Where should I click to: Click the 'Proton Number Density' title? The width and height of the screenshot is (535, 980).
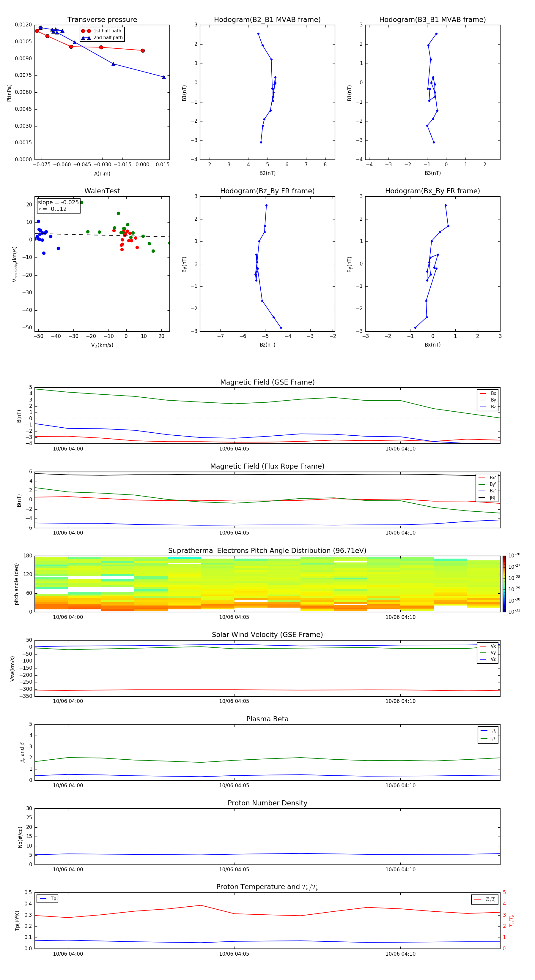(267, 803)
